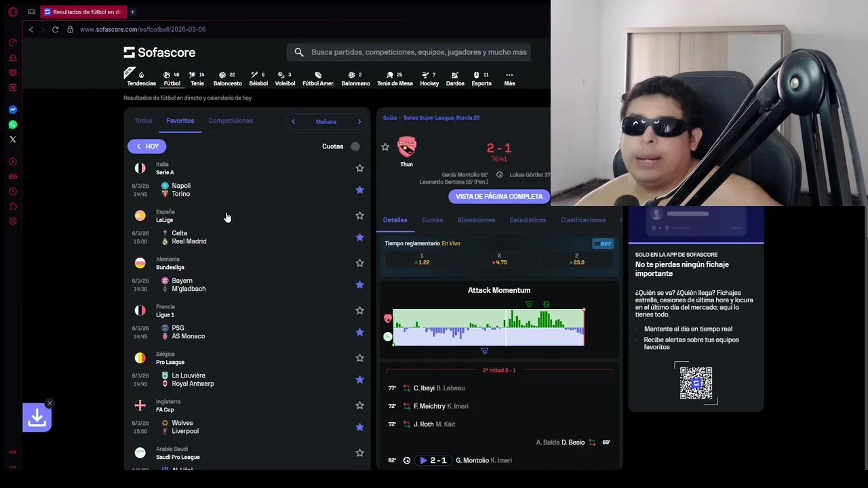Select Baloncesto sport category

227,79
